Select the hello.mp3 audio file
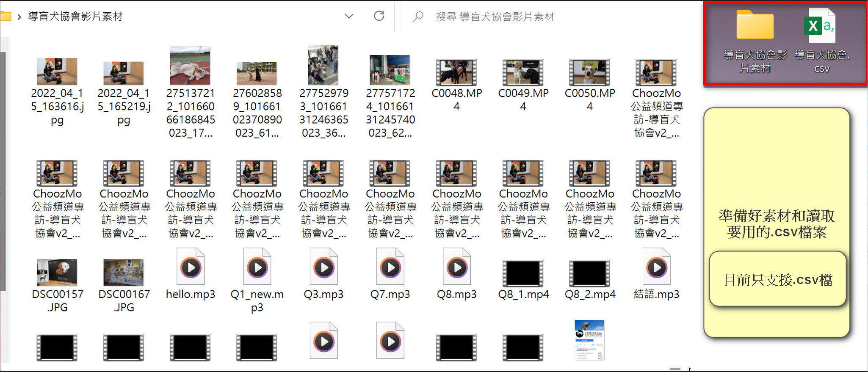 click(x=191, y=268)
